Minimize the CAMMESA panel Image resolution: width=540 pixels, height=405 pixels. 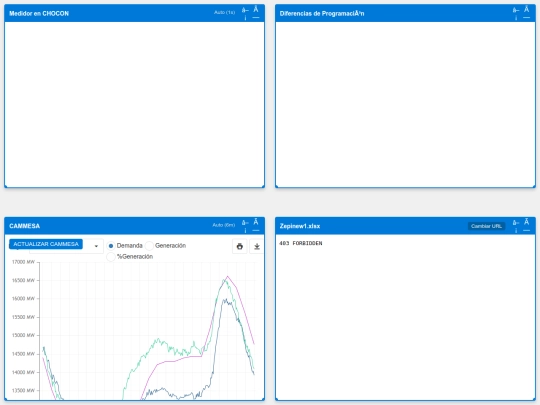pos(256,226)
